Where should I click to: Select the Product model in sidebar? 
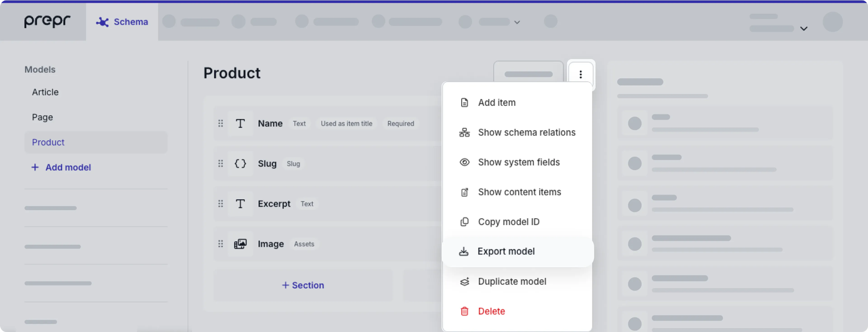pos(96,143)
